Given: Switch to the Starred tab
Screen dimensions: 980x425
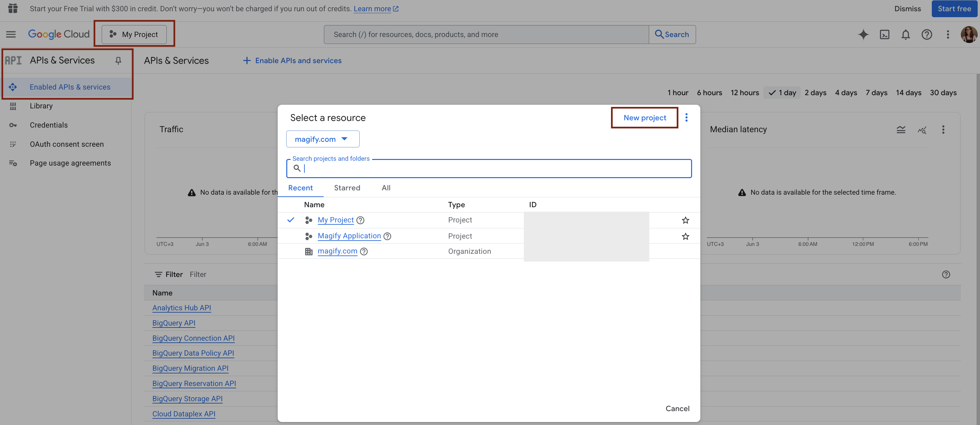Looking at the screenshot, I should (347, 188).
